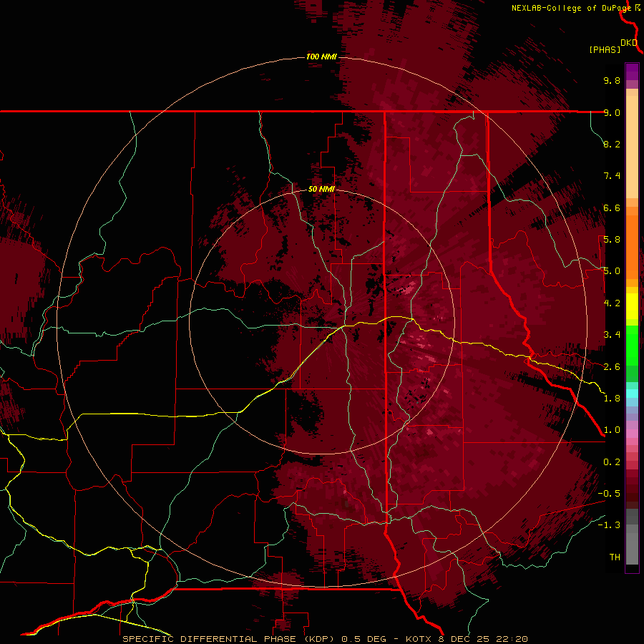The image size is (644, 644).
Task: Select the 2.6 legend value
Action: (x=612, y=367)
